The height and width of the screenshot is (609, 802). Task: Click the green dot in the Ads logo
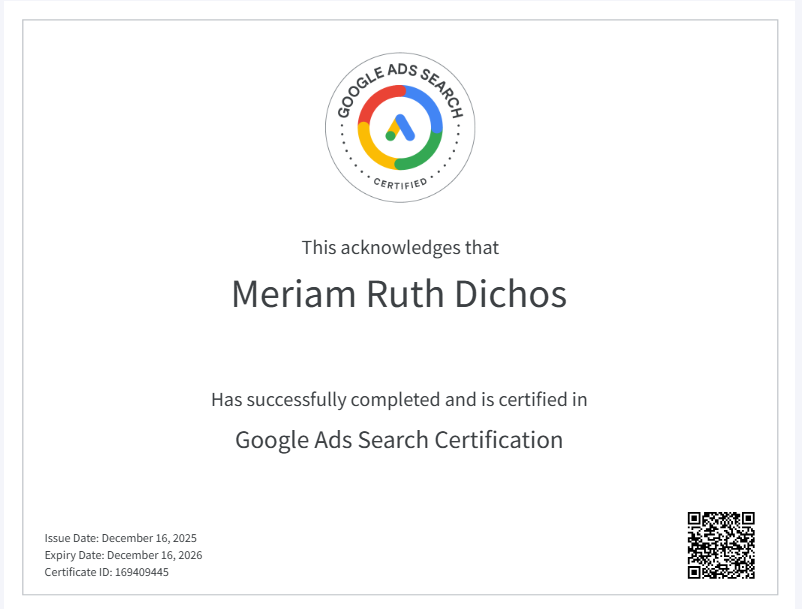390,136
